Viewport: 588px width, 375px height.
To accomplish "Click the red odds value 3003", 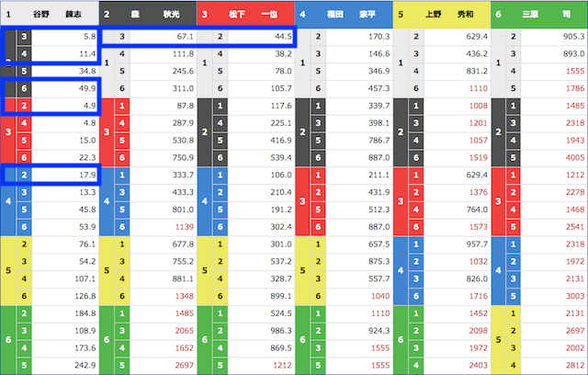I will pos(575,296).
